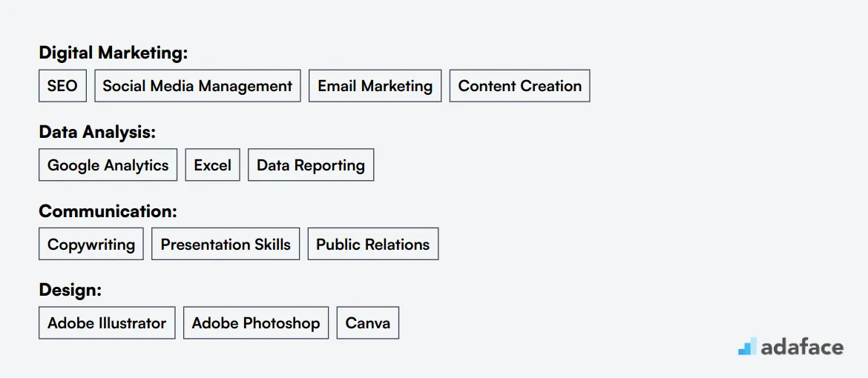Click the blue staircase logo mark

coord(747,346)
